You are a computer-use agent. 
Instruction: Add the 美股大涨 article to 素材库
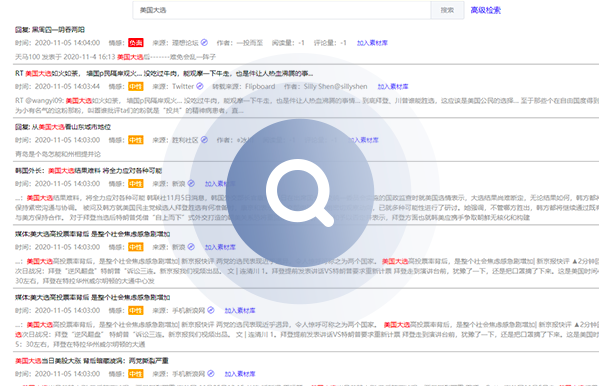(x=240, y=374)
